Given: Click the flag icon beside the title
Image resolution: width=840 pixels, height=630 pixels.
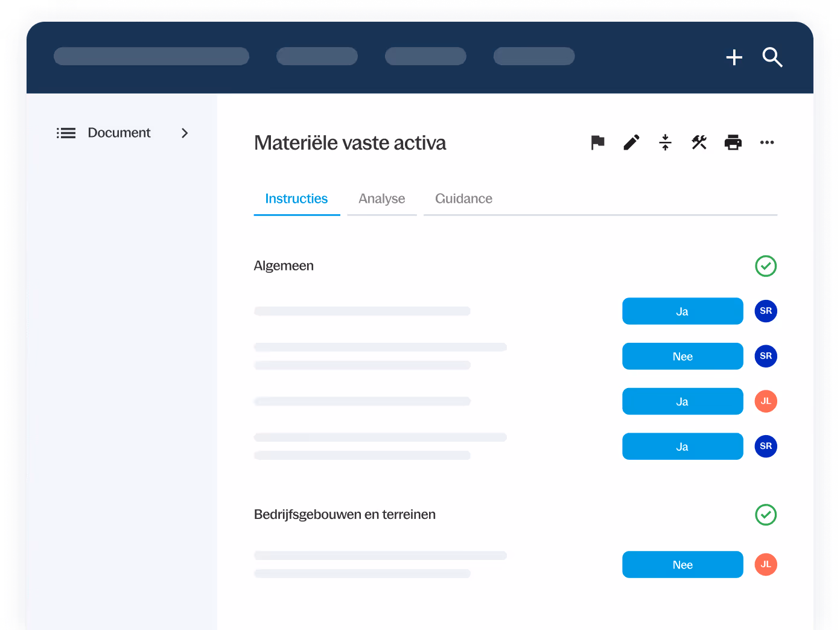Looking at the screenshot, I should click(x=597, y=142).
